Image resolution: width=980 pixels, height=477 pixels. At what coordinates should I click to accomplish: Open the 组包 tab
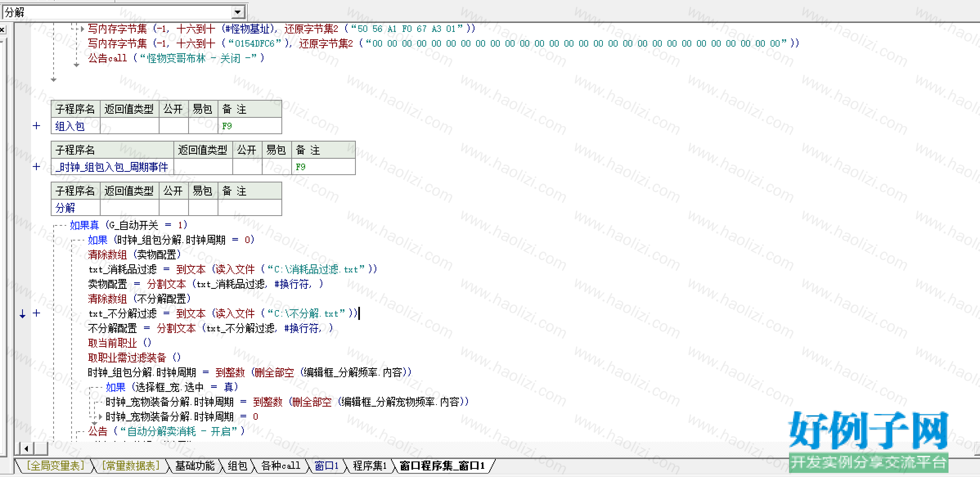pos(237,466)
